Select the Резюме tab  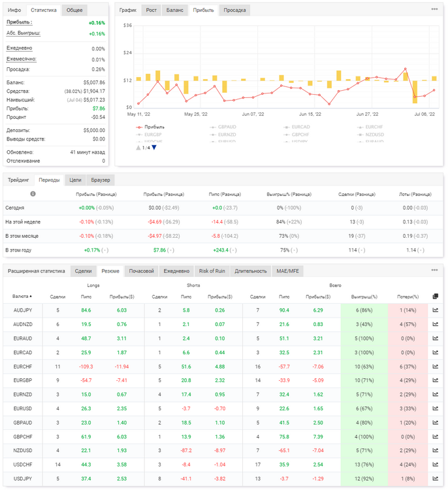point(110,271)
